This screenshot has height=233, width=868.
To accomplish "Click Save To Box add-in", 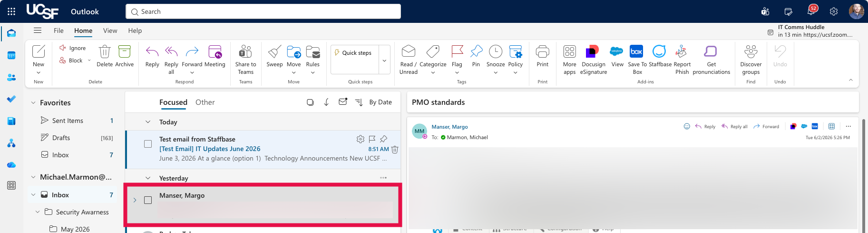I will 637,60.
